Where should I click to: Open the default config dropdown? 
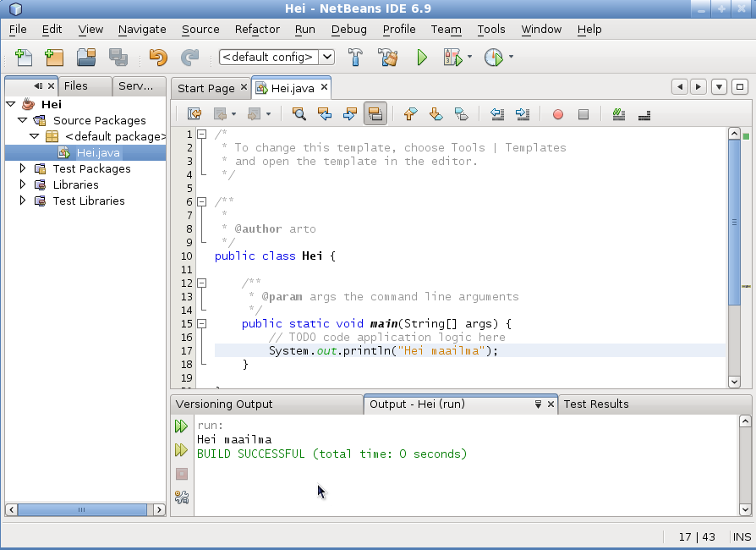[327, 57]
